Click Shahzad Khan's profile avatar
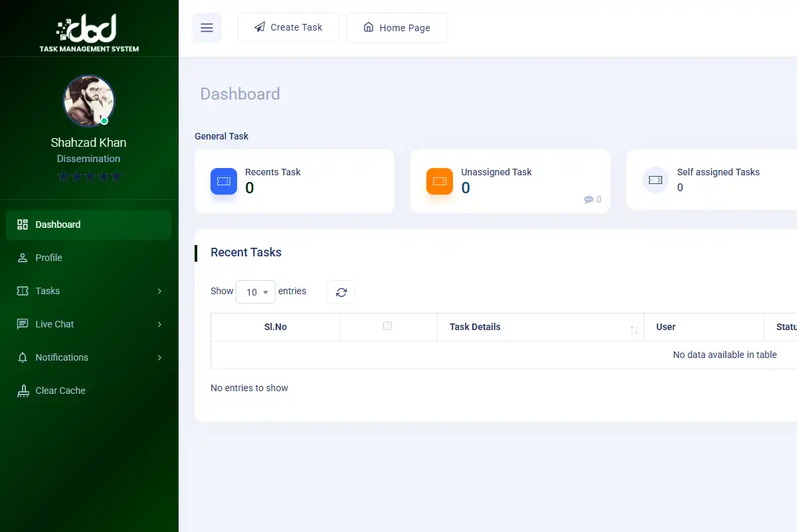Image resolution: width=797 pixels, height=532 pixels. [89, 101]
